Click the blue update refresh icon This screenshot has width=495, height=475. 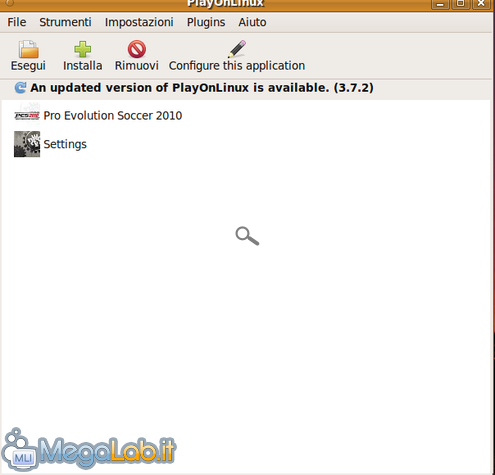point(20,88)
